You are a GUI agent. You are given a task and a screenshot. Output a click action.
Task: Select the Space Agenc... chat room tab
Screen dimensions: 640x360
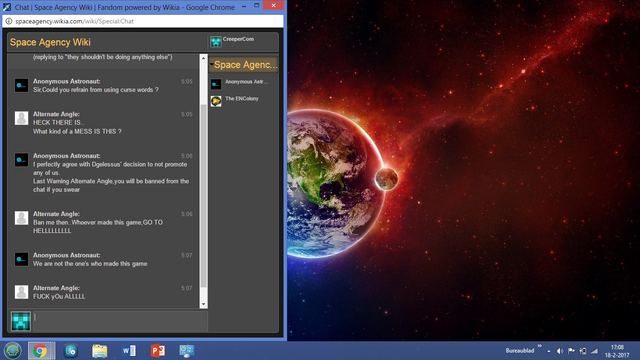pos(244,65)
